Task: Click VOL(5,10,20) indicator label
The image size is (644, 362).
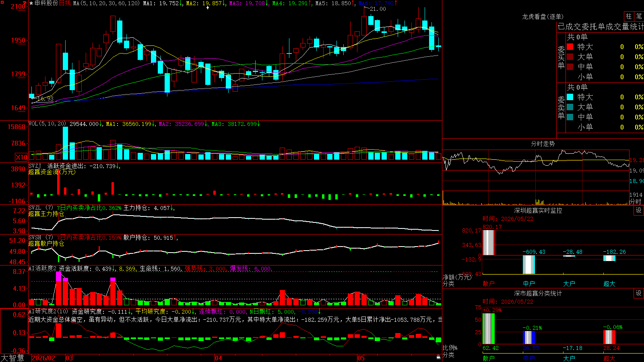Action: pos(47,124)
